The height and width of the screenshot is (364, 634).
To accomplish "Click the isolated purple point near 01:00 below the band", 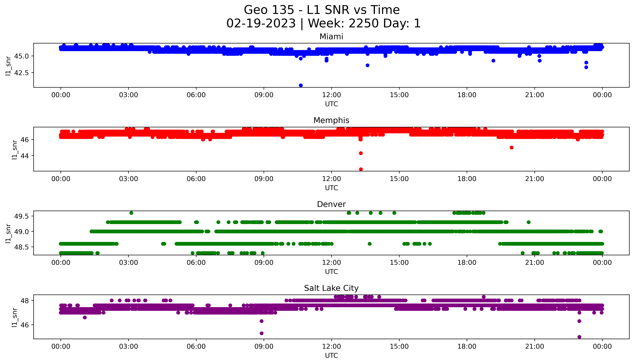I will (85, 318).
